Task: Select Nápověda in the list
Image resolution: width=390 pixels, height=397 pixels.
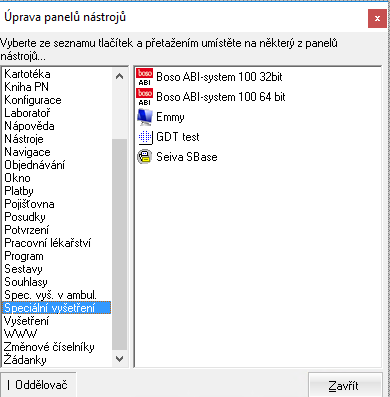Action: 29,126
